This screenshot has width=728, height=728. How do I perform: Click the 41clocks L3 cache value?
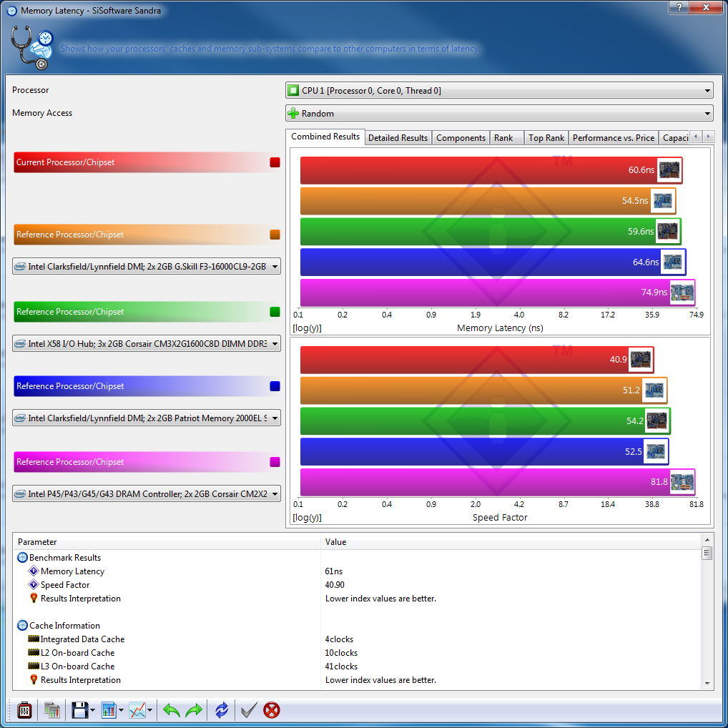pos(341,666)
